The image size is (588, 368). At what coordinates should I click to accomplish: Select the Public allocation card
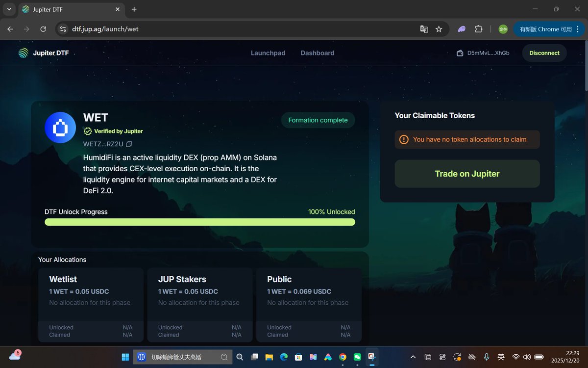point(309,305)
